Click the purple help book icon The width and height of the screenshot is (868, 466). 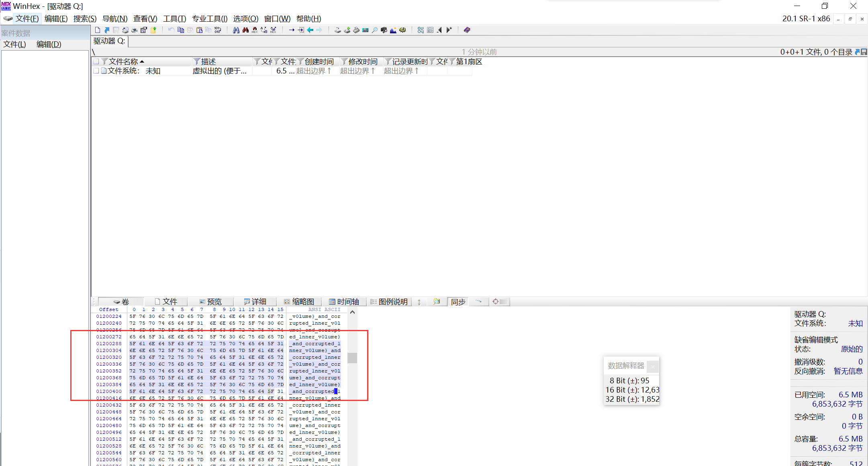pyautogui.click(x=467, y=30)
